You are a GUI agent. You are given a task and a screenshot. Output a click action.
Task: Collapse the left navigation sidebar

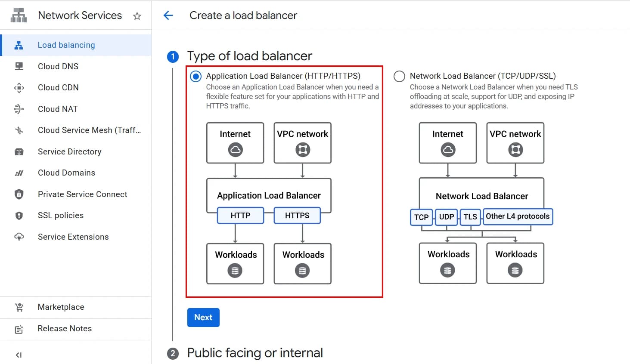[x=19, y=355]
